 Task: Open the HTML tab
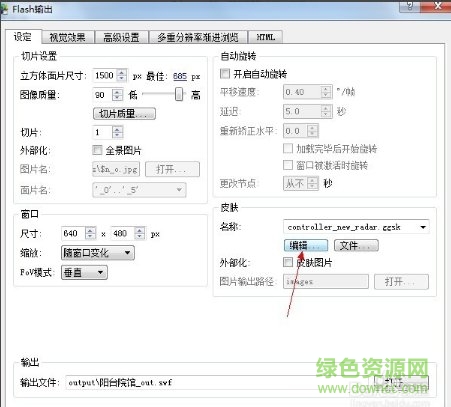[266, 37]
